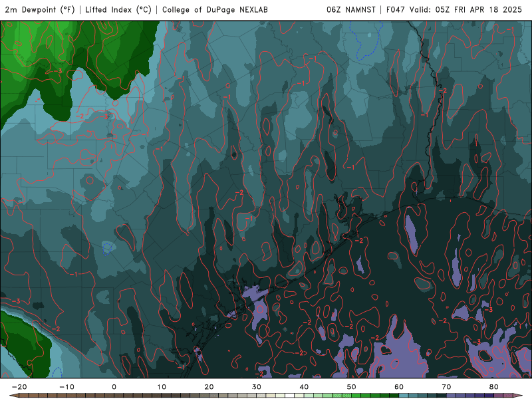The height and width of the screenshot is (399, 532).
Task: Click the "Lifted Index (°C)" header label
Action: 118,9
